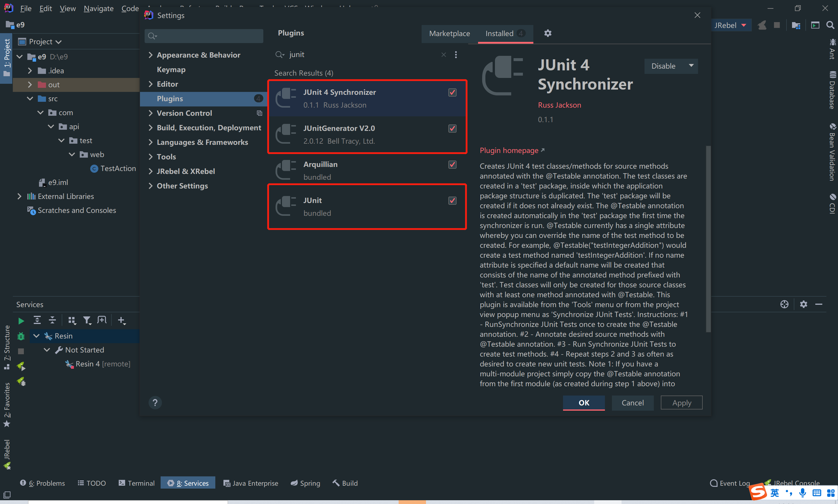Focus the junit plugin search field
Image resolution: width=838 pixels, height=504 pixels.
tap(363, 55)
